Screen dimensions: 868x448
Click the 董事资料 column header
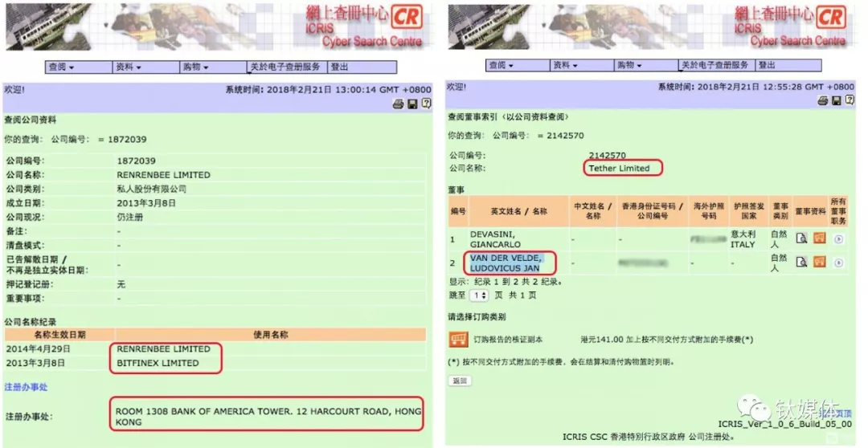click(x=810, y=211)
